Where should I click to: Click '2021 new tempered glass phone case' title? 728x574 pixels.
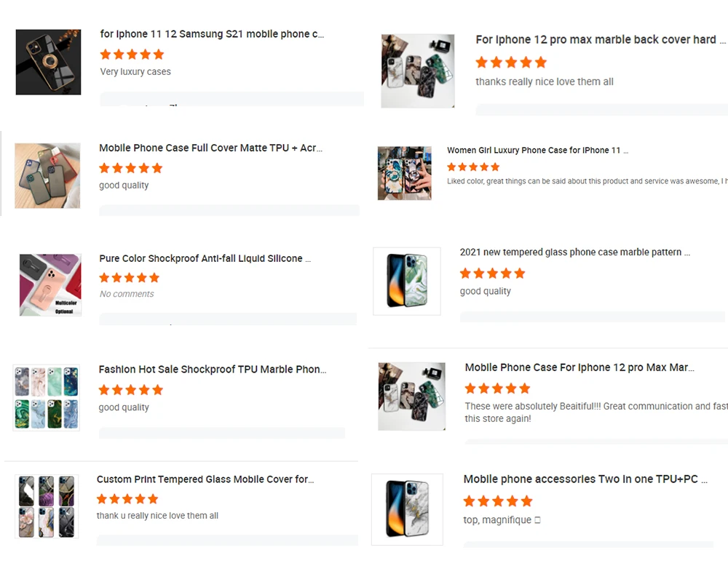574,252
